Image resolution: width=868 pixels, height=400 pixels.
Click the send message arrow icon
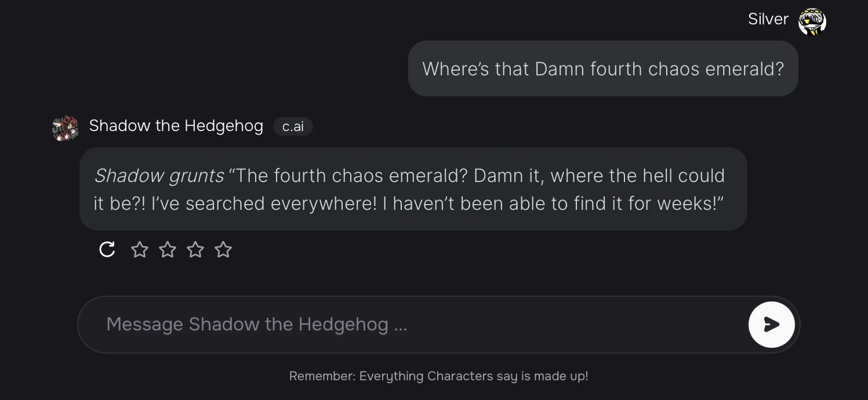(x=771, y=324)
